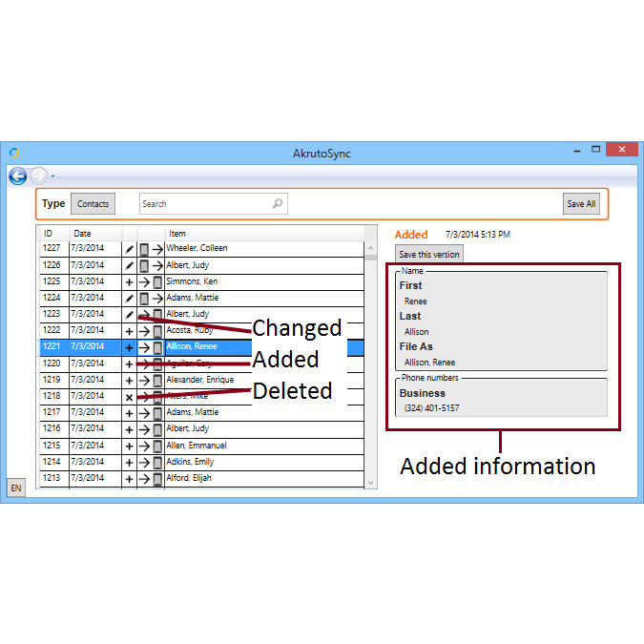Select Albert, Judy in row 1226
Screen dimensions: 644x644
tap(201, 265)
